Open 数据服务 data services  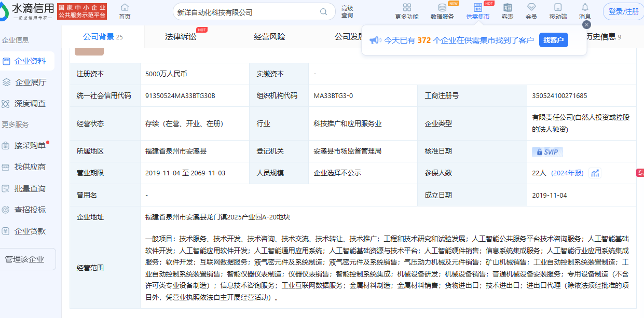(x=442, y=11)
